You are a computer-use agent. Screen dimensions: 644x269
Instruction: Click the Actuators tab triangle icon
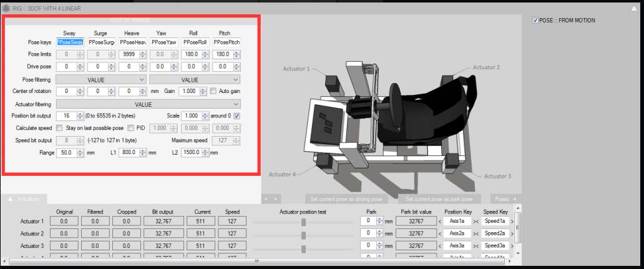pyautogui.click(x=11, y=198)
